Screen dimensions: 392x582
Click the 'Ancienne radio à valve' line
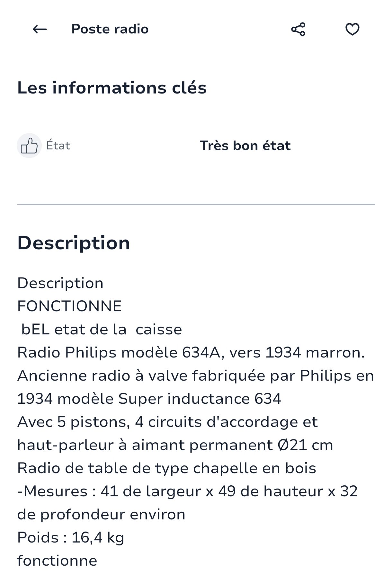pos(195,376)
